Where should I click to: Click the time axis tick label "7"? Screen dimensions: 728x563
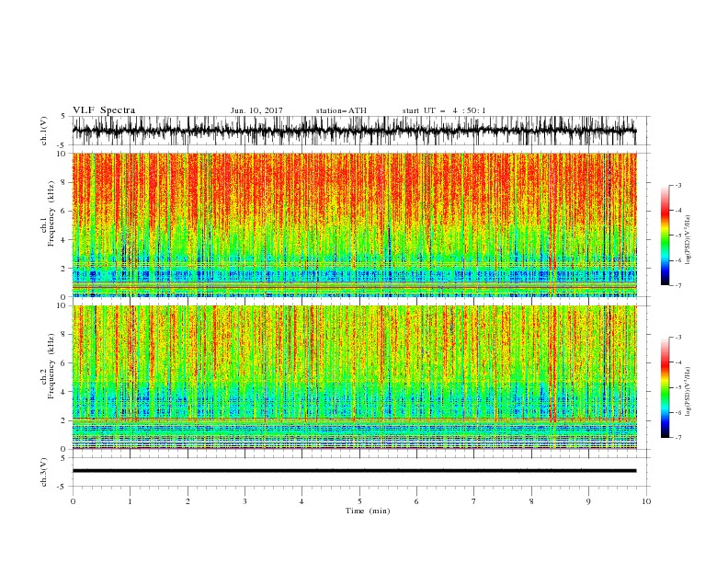point(474,501)
